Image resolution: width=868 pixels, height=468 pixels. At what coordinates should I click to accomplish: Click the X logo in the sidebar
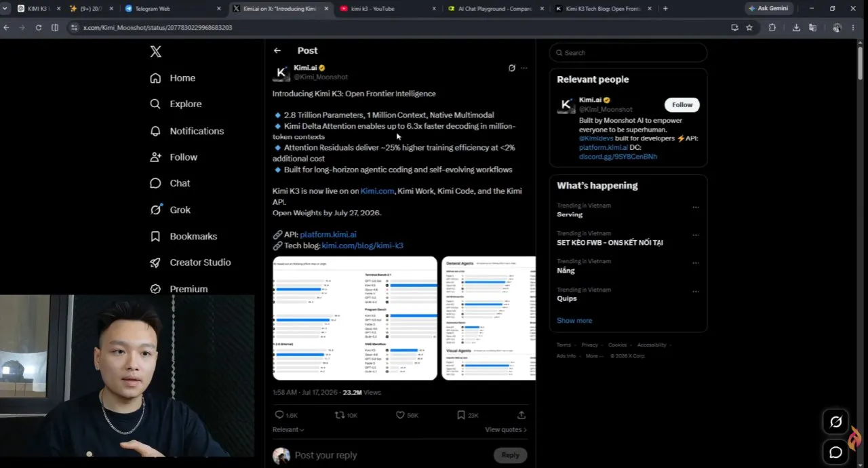point(155,52)
